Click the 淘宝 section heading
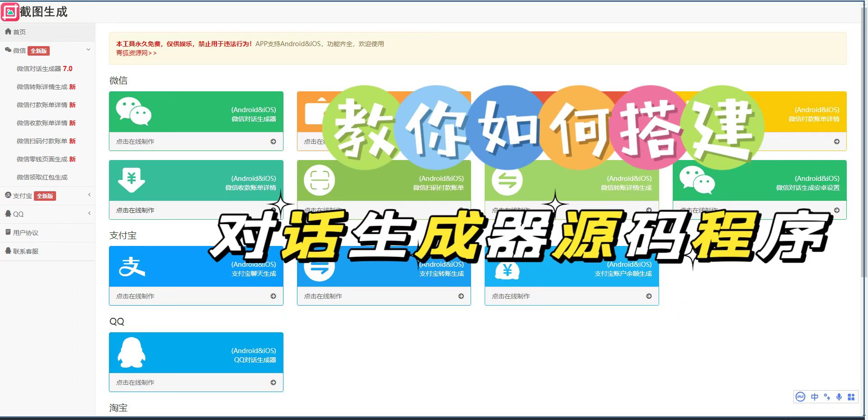This screenshot has width=868, height=420. pos(118,408)
